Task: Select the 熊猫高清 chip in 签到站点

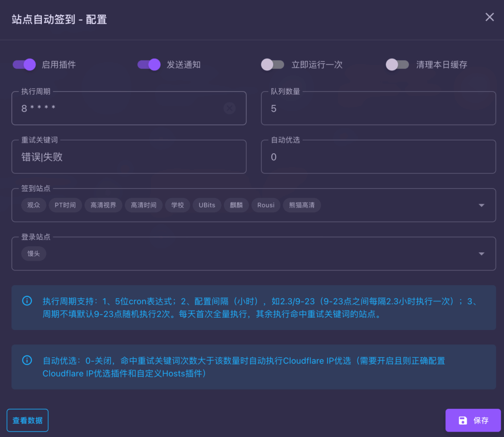Action: (302, 205)
